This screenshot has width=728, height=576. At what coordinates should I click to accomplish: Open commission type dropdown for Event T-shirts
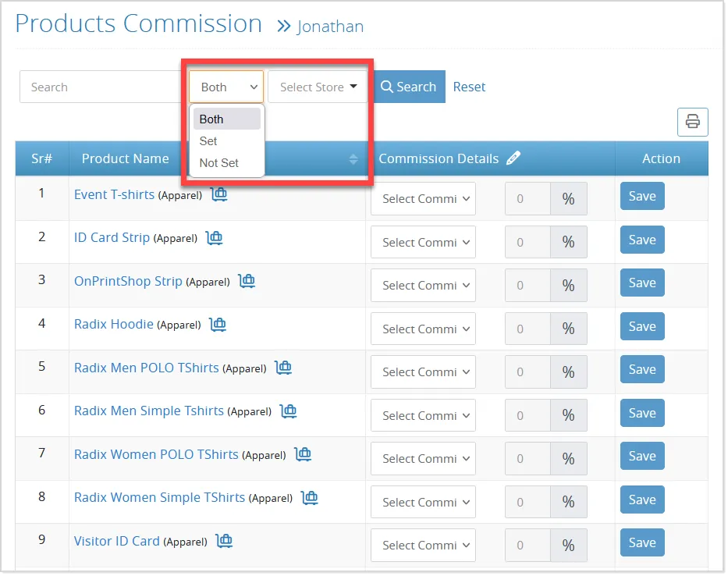pyautogui.click(x=423, y=199)
